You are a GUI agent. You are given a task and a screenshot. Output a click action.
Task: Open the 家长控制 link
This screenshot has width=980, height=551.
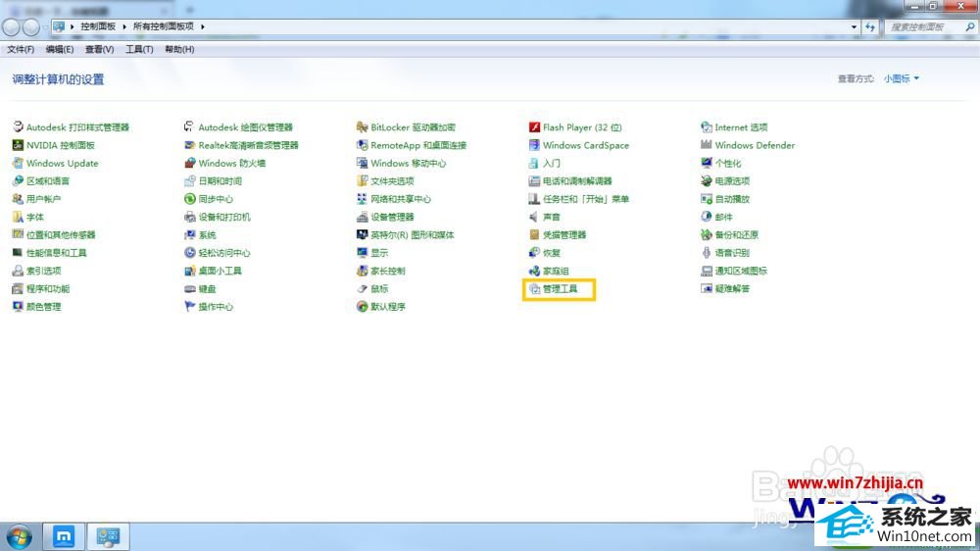[x=388, y=271]
